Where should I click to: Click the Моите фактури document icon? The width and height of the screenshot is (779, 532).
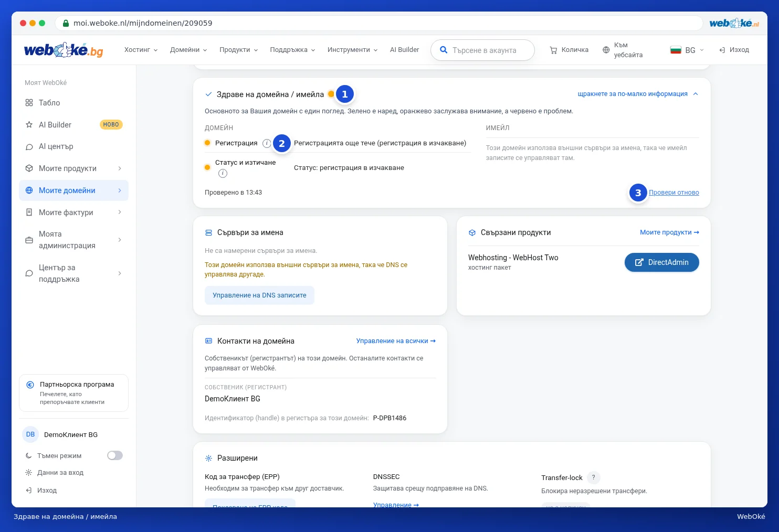click(29, 212)
